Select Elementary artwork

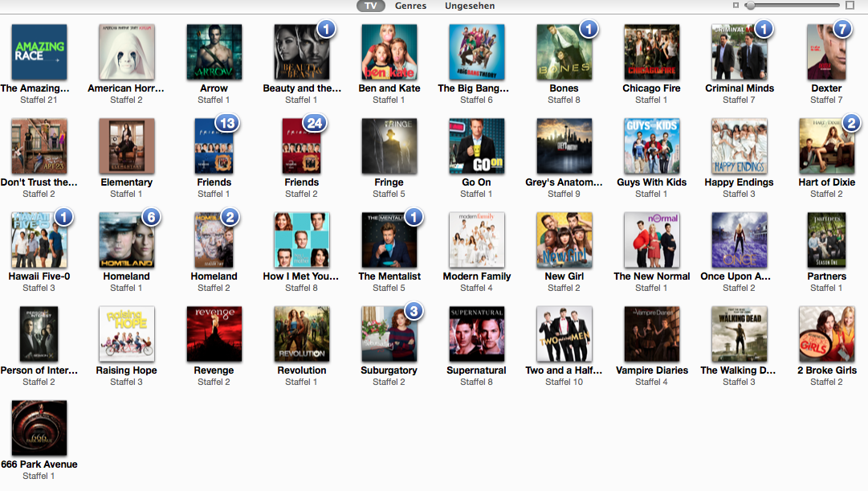126,146
